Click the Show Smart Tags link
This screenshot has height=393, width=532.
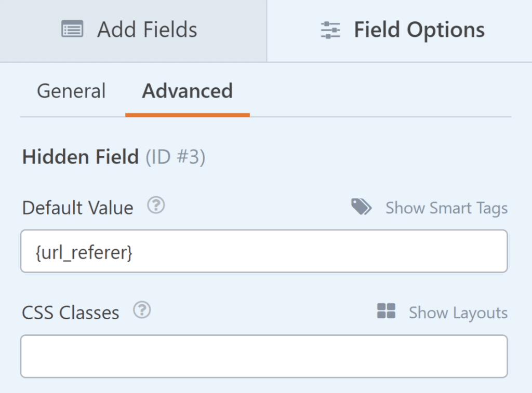(x=446, y=208)
